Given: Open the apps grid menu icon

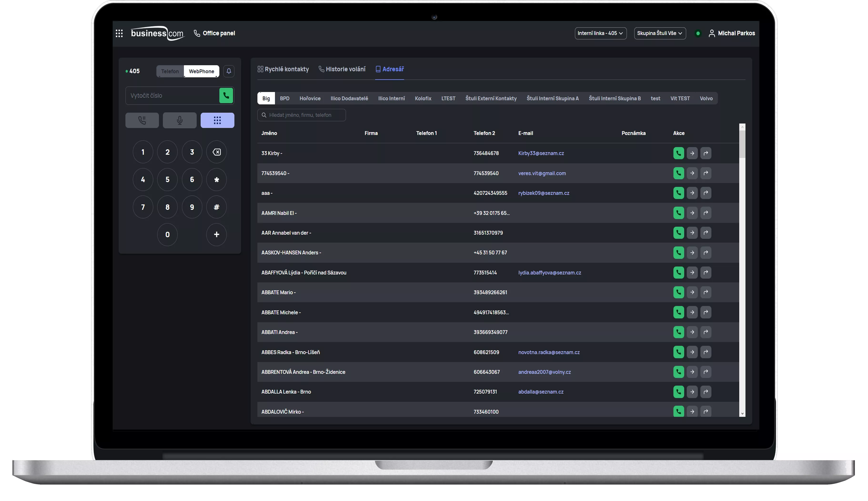Looking at the screenshot, I should (119, 33).
